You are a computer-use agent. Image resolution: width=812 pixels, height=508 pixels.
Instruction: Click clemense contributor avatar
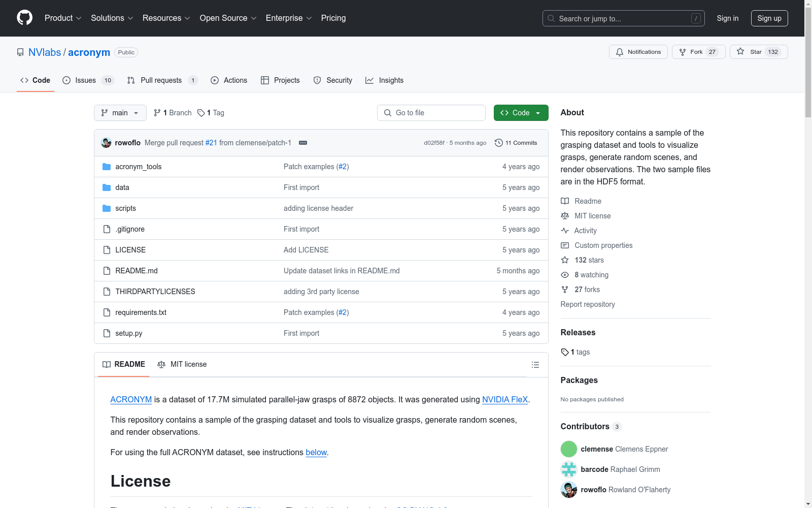click(x=569, y=449)
